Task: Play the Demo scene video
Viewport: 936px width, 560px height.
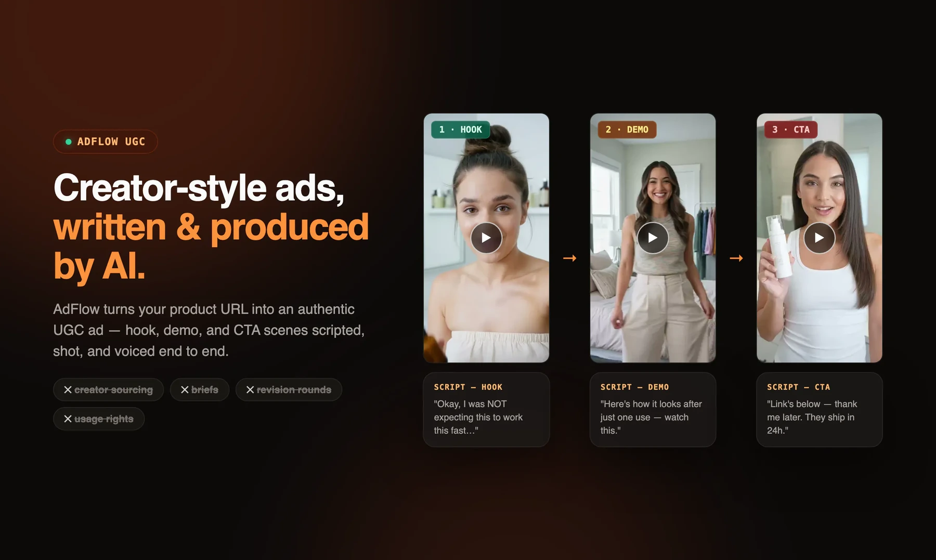Action: 653,238
